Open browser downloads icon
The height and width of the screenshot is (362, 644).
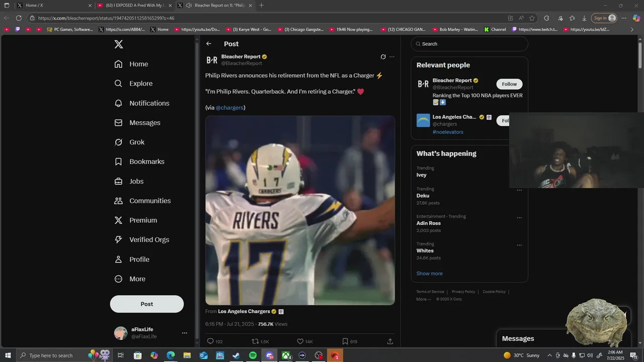(584, 18)
